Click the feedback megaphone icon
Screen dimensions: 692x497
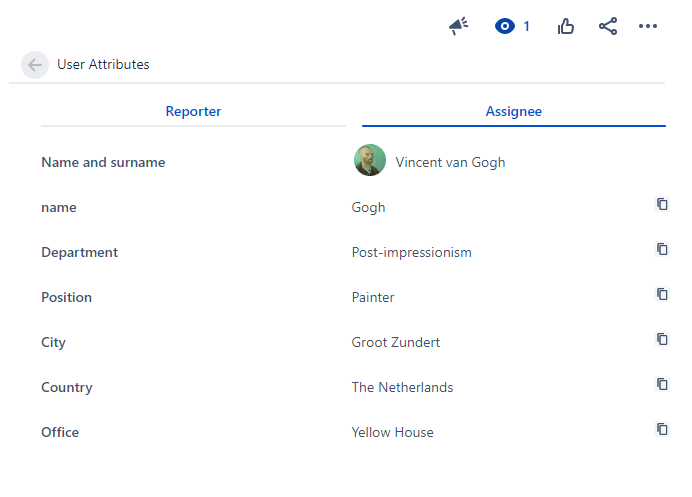[x=459, y=26]
